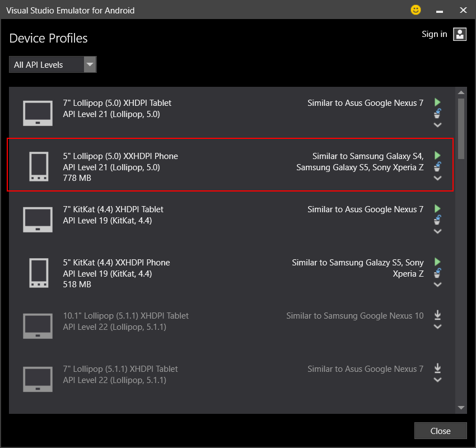Open the All API Levels dropdown
This screenshot has width=476, height=448.
point(53,65)
